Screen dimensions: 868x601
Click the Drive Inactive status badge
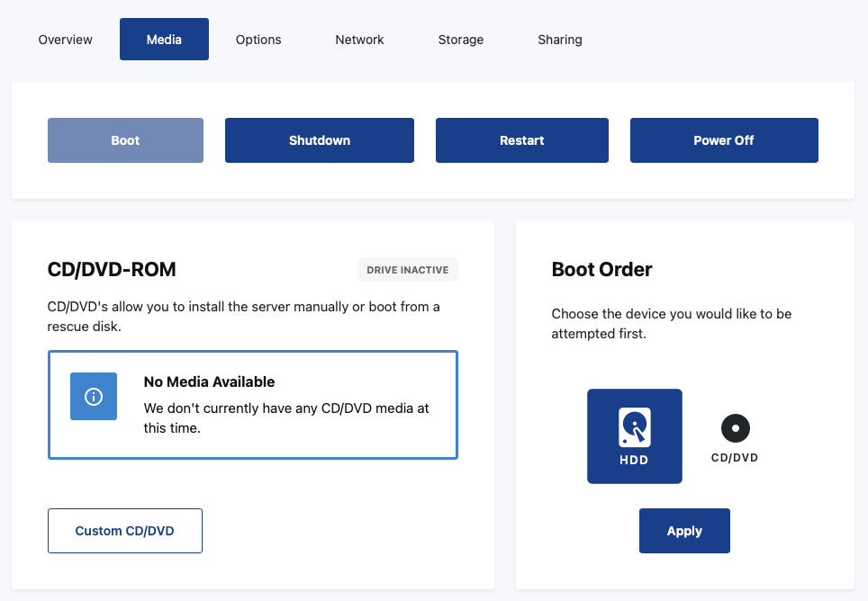(x=407, y=270)
